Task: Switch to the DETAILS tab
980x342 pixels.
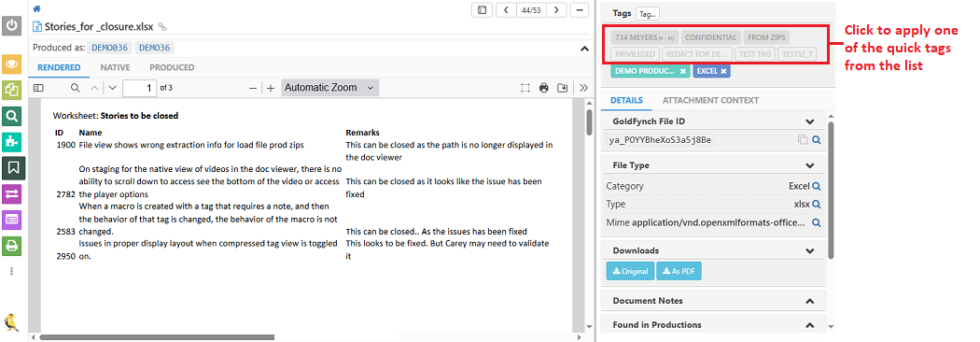Action: (626, 100)
